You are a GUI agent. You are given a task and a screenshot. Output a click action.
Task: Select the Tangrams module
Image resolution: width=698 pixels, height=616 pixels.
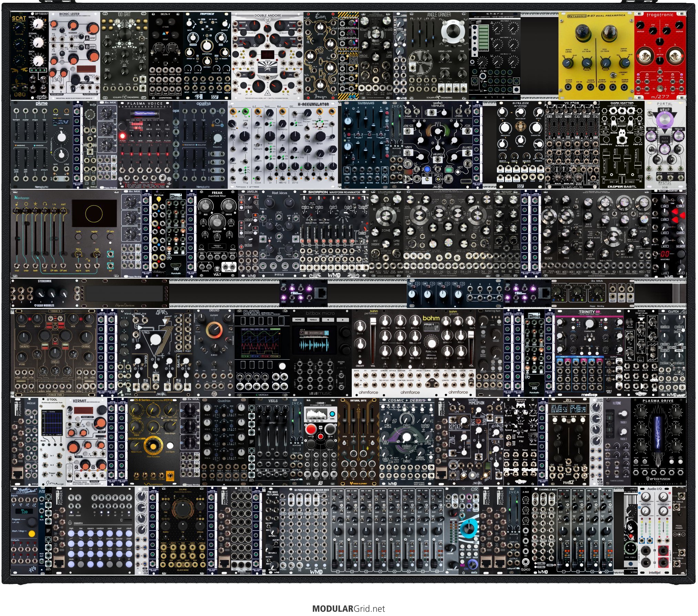click(366, 145)
